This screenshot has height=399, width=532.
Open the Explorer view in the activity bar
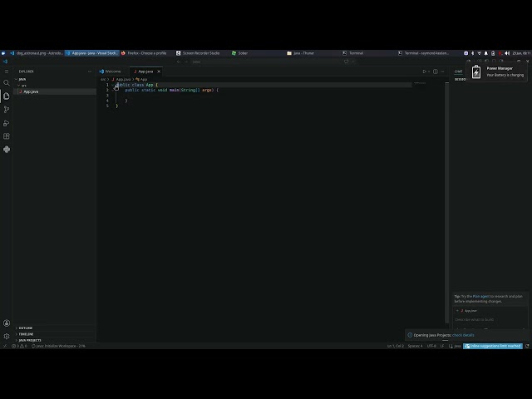click(7, 96)
